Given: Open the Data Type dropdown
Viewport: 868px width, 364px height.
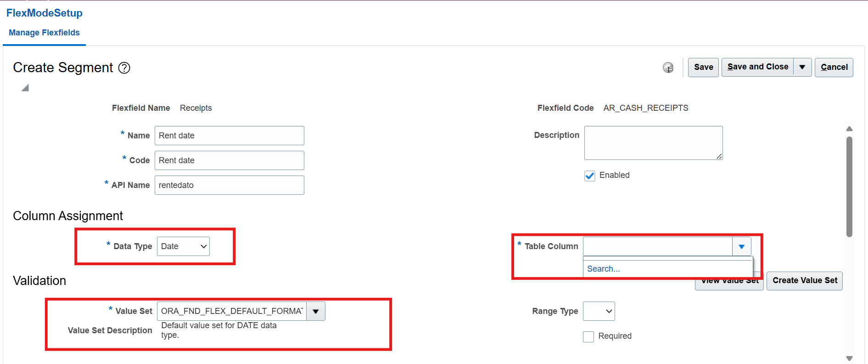Looking at the screenshot, I should (x=183, y=246).
